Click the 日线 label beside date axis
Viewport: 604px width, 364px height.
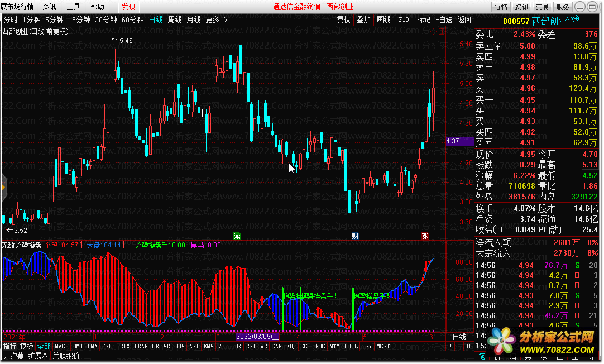(459, 337)
